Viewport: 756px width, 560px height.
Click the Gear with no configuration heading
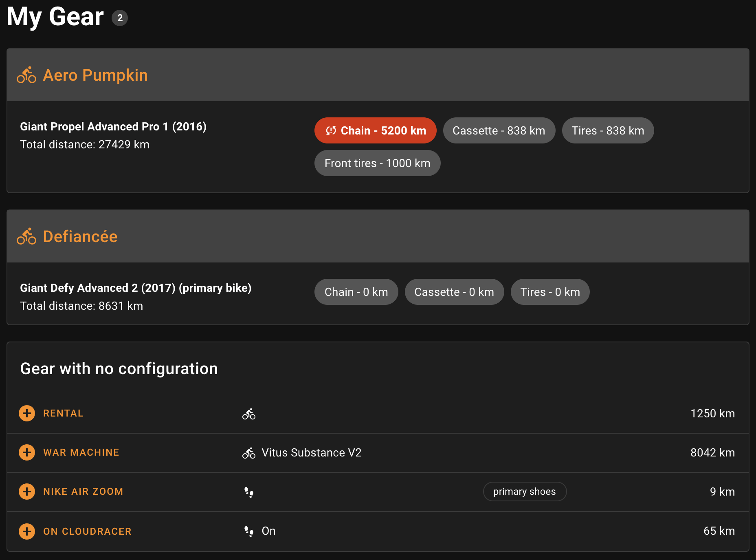(x=119, y=369)
